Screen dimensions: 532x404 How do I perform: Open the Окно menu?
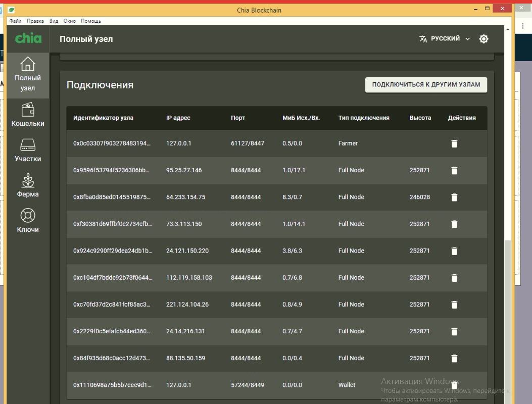(x=70, y=21)
